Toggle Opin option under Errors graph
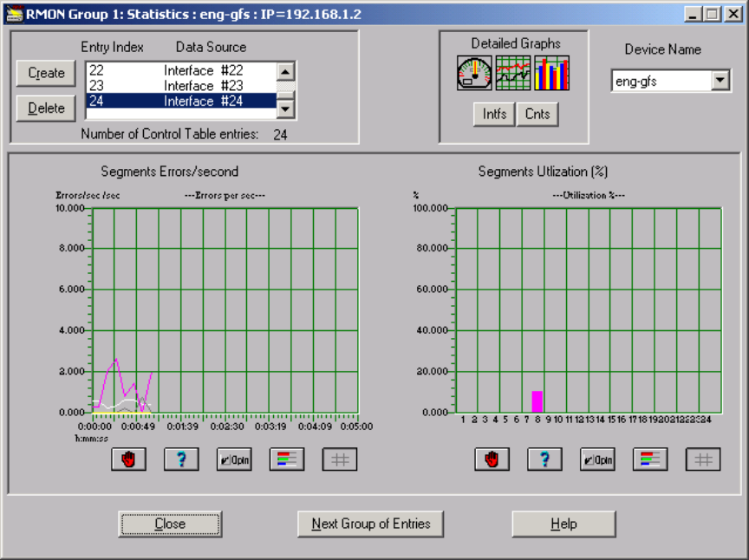The width and height of the screenshot is (749, 560). pos(234,459)
